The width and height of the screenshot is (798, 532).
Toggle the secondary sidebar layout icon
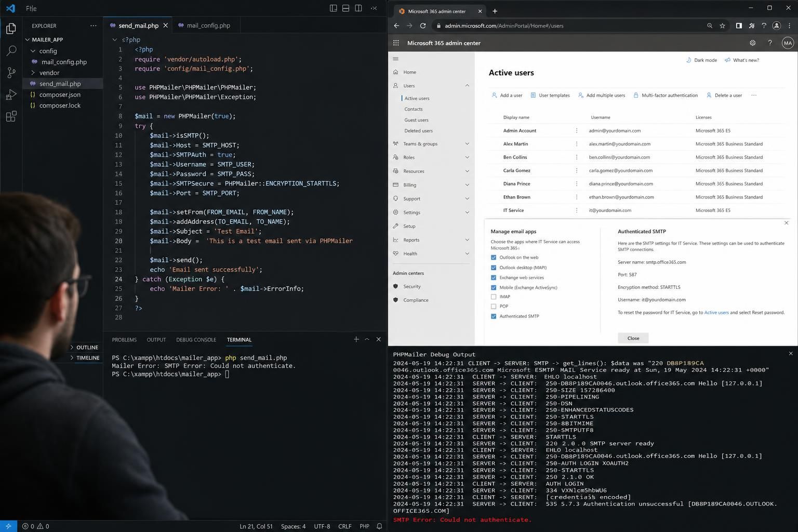point(358,8)
